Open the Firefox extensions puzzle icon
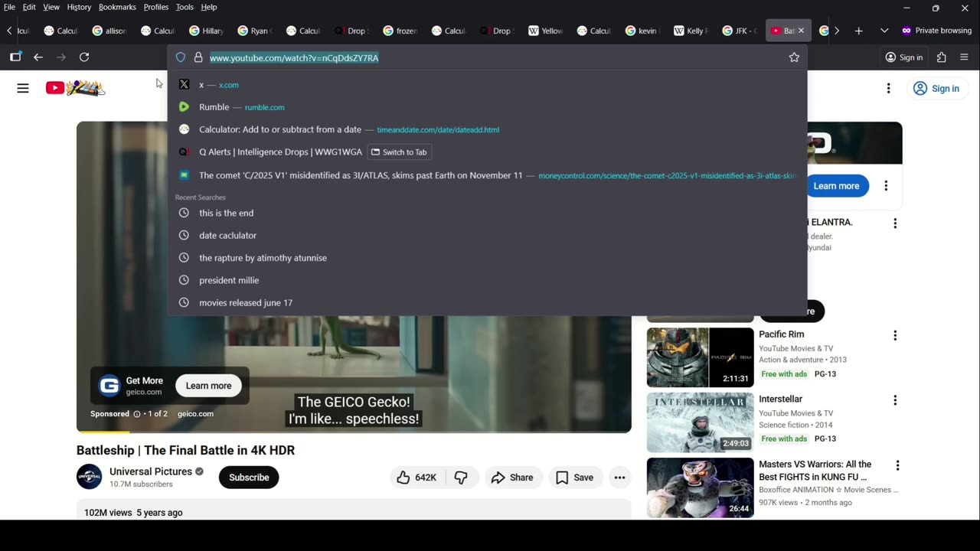The image size is (980, 551). tap(942, 57)
